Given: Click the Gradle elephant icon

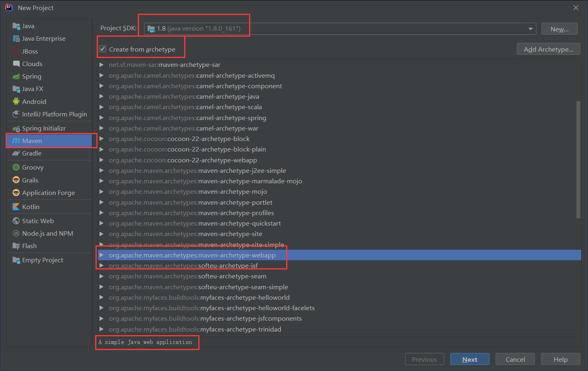Looking at the screenshot, I should 16,153.
